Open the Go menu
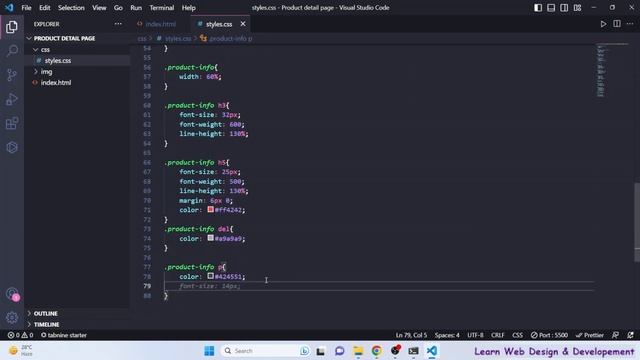The width and height of the screenshot is (640, 360). pyautogui.click(x=118, y=8)
